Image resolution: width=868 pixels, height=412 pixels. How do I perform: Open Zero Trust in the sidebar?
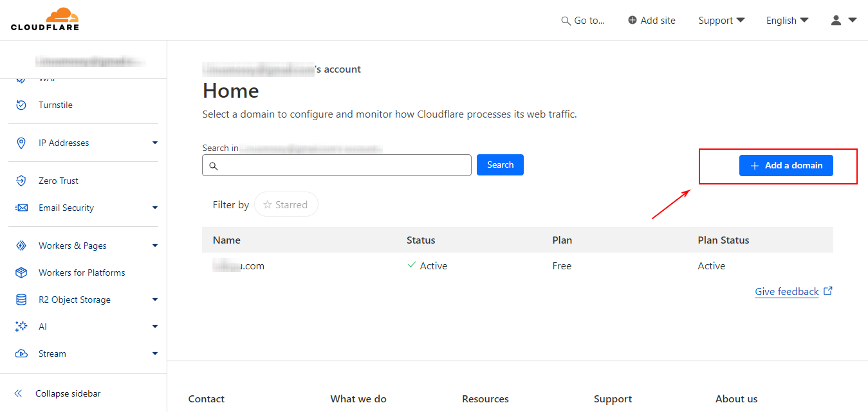(x=58, y=181)
